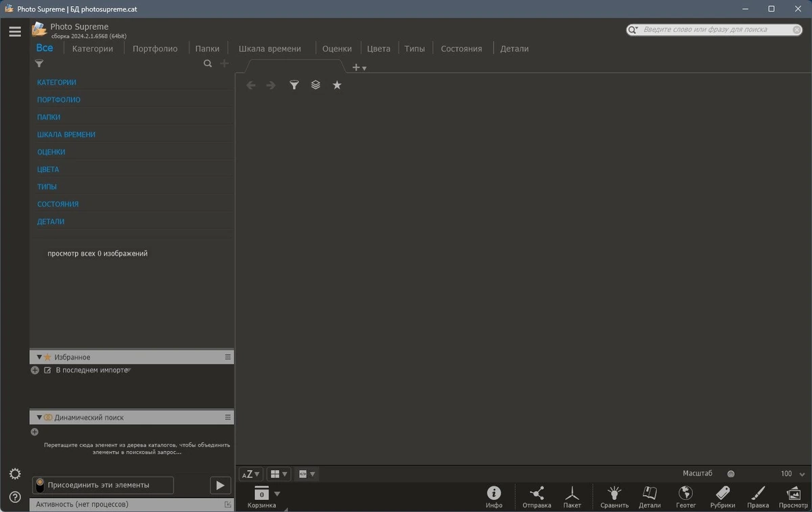Image resolution: width=812 pixels, height=512 pixels.
Task: Open the Детали book icon
Action: 650,496
